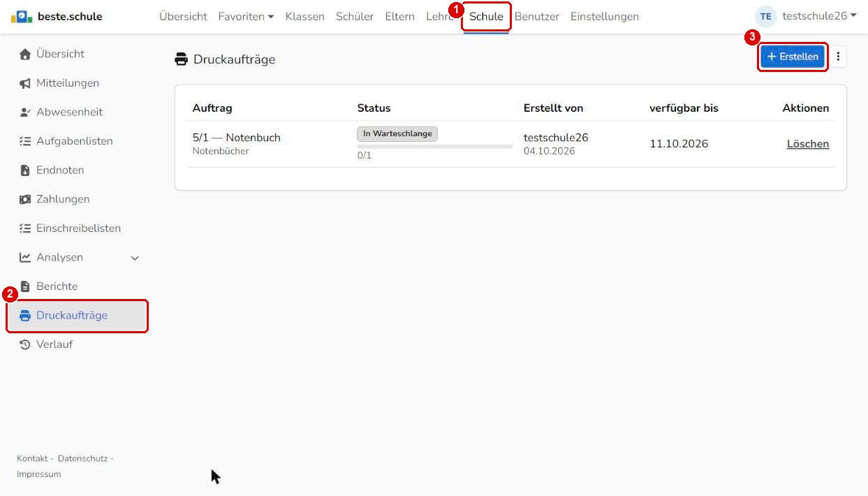The height and width of the screenshot is (496, 868).
Task: Click the list icon for Einschreibelisten
Action: (25, 228)
